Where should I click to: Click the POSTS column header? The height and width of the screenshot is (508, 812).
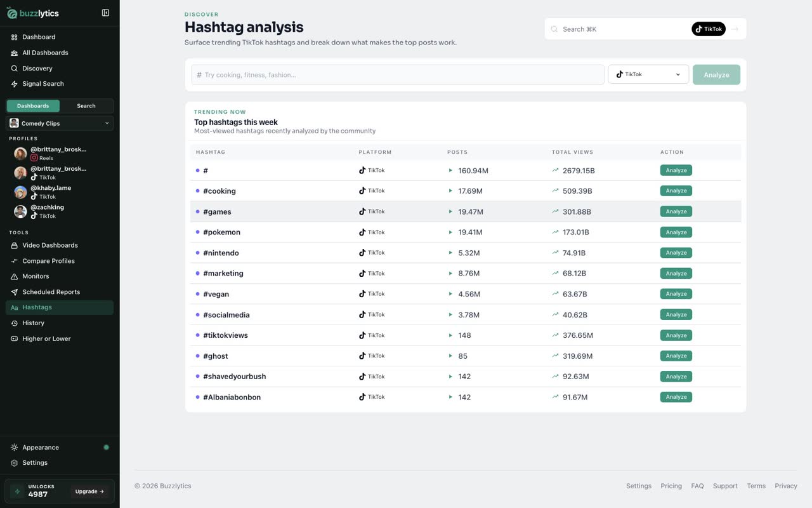(x=457, y=152)
